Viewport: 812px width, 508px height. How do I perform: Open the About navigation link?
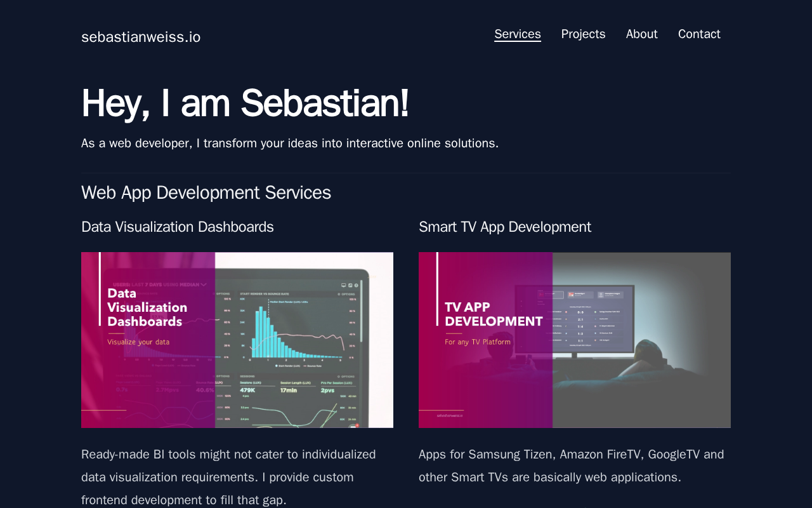tap(641, 34)
